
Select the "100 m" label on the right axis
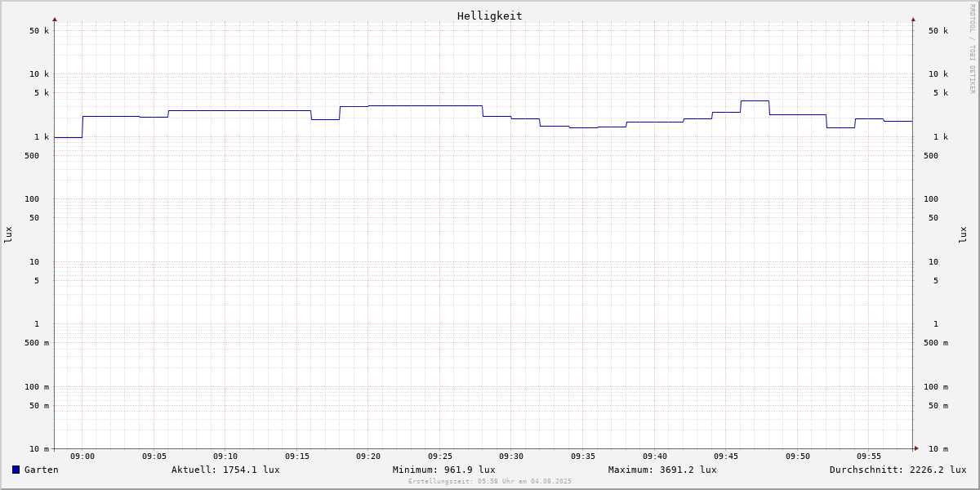point(936,387)
